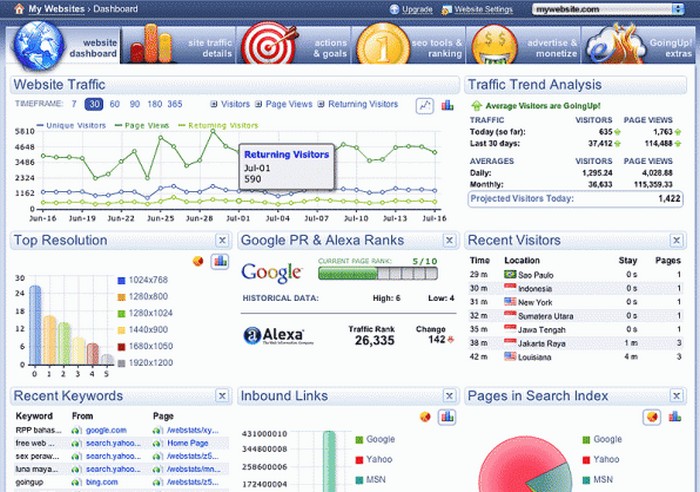Click the icon beside bing.com source

76,483
